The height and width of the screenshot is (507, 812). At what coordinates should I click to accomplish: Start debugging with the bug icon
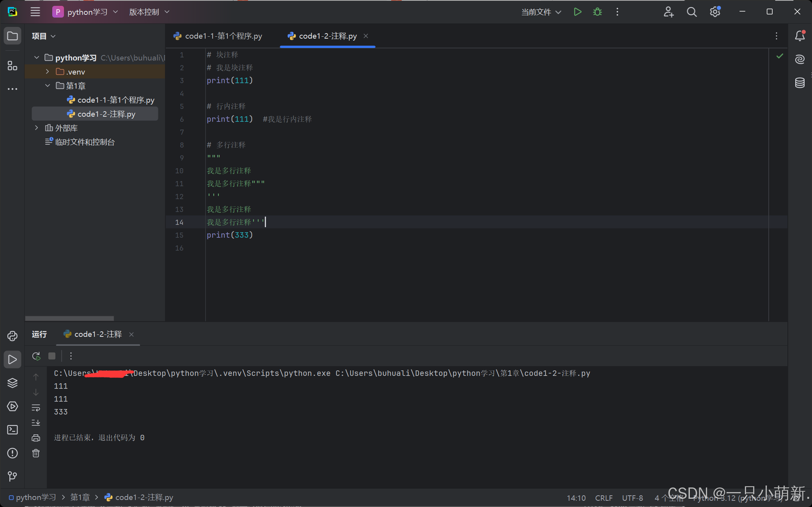click(597, 12)
